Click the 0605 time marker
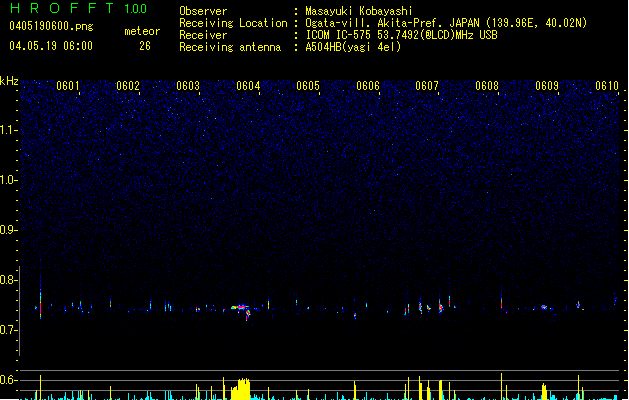This screenshot has width=629, height=400. 308,86
